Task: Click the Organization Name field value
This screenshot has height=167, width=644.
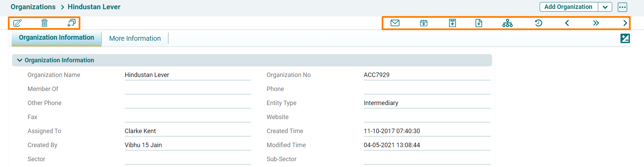Action: (x=147, y=75)
